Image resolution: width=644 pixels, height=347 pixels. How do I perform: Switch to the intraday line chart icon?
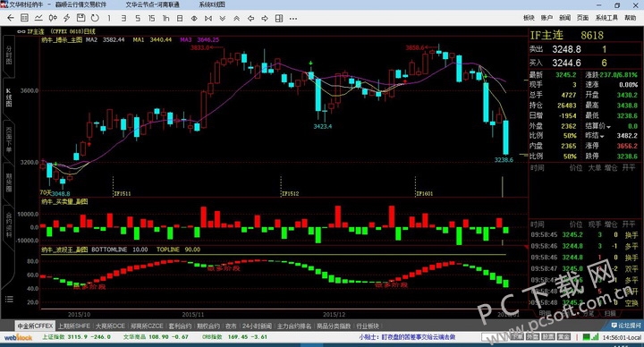[38, 18]
